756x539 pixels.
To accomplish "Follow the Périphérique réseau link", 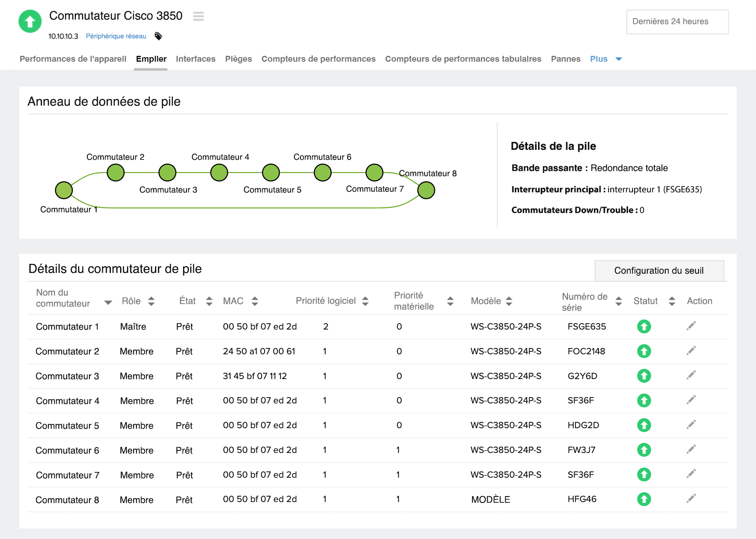I will tap(116, 36).
